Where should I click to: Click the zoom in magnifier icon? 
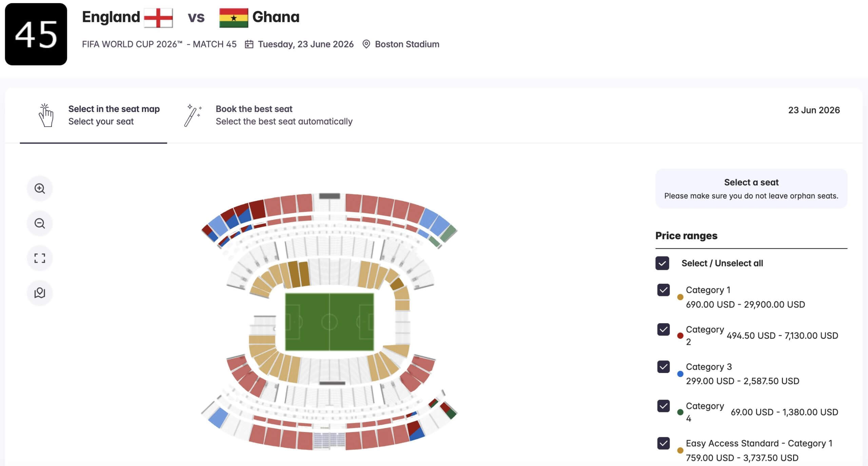[x=40, y=188]
